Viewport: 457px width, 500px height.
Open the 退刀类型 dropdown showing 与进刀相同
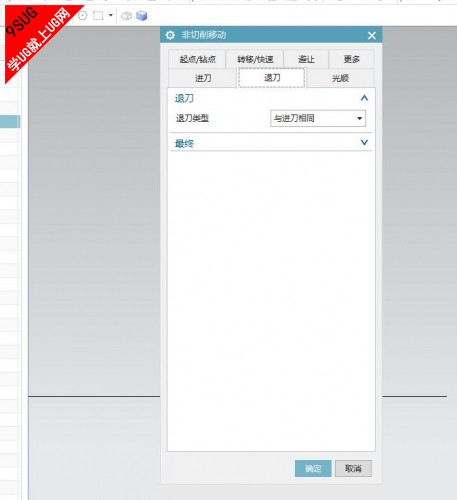(318, 118)
